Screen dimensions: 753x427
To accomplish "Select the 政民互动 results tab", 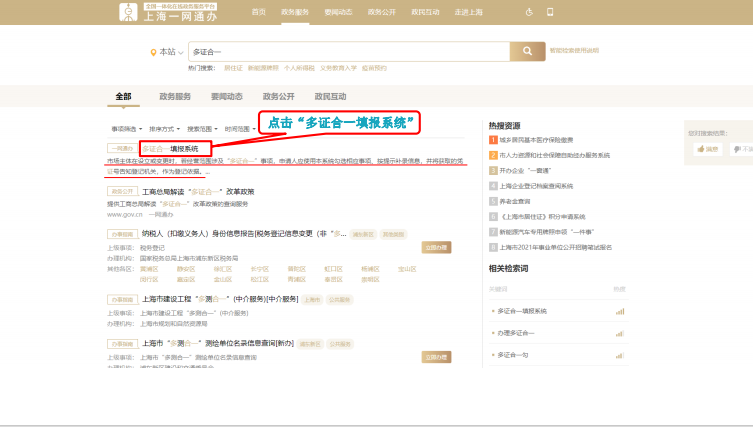I will pos(330,97).
